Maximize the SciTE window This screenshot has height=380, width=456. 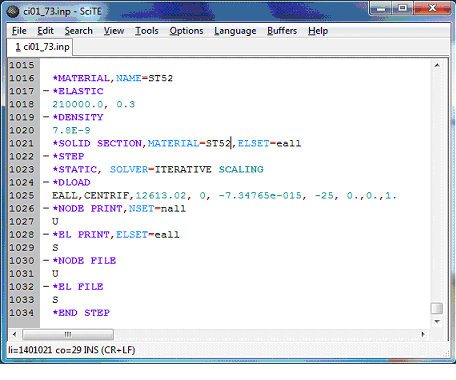click(403, 8)
